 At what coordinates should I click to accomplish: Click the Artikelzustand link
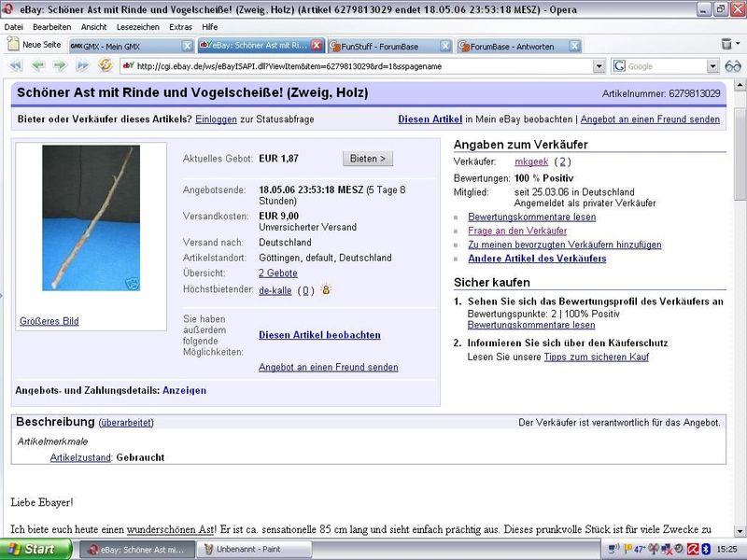pos(80,457)
